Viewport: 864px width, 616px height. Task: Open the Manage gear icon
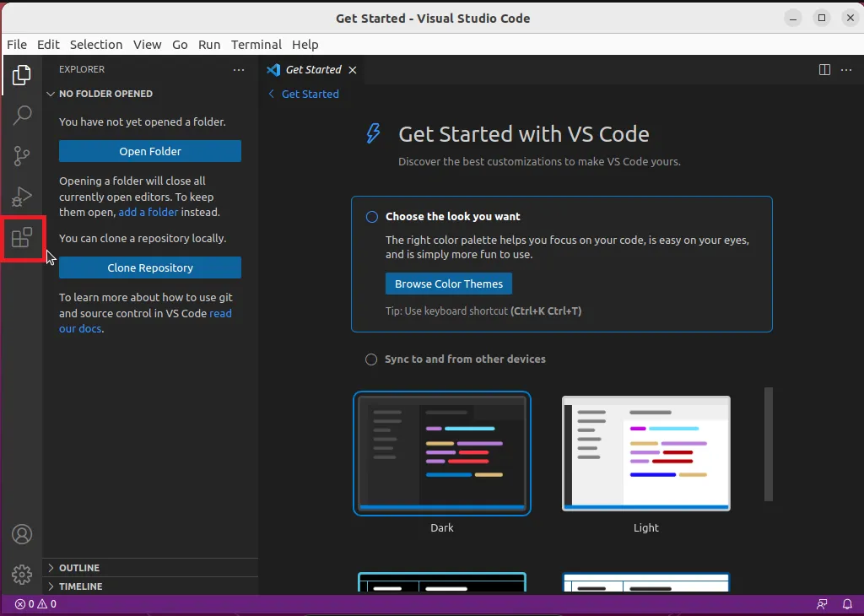[22, 575]
